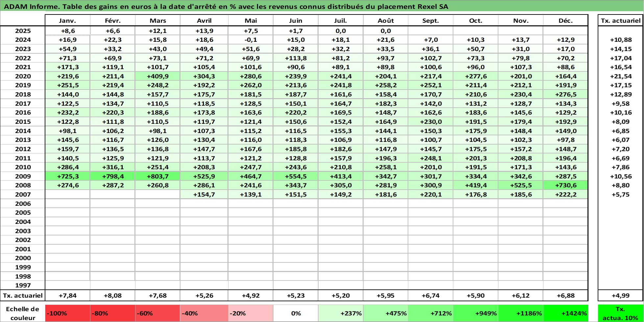Select the +17,04 actuarial rate for 2022
The width and height of the screenshot is (644, 322).
621,58
